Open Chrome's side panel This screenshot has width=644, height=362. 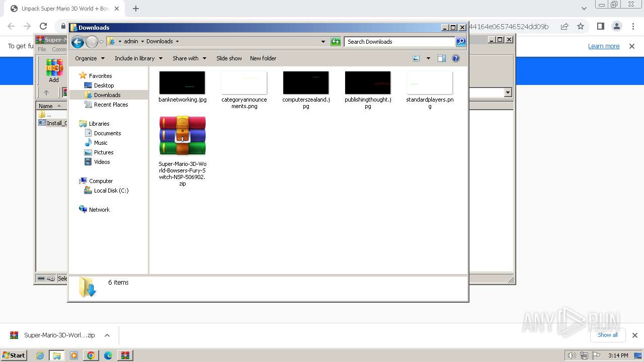tap(601, 26)
